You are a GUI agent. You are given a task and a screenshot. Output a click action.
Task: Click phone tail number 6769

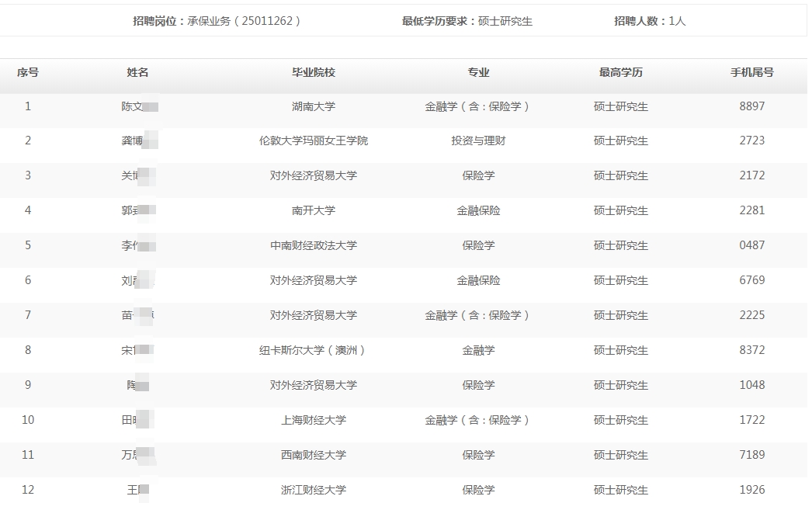(751, 280)
